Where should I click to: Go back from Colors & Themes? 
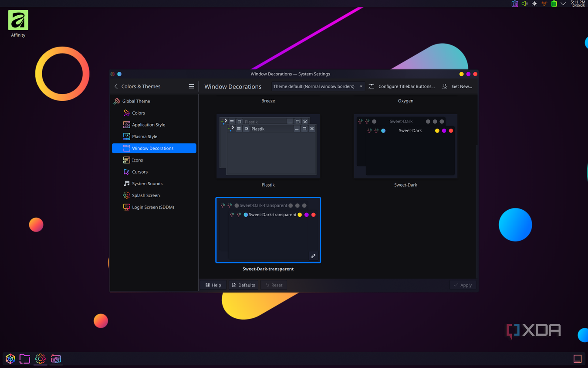tap(116, 86)
